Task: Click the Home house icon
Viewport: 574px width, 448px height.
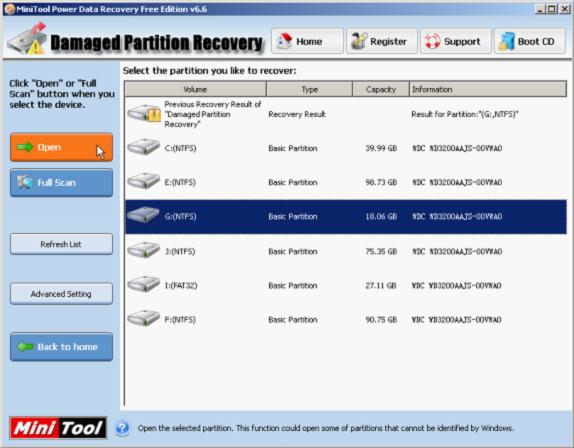Action: pyautogui.click(x=284, y=41)
